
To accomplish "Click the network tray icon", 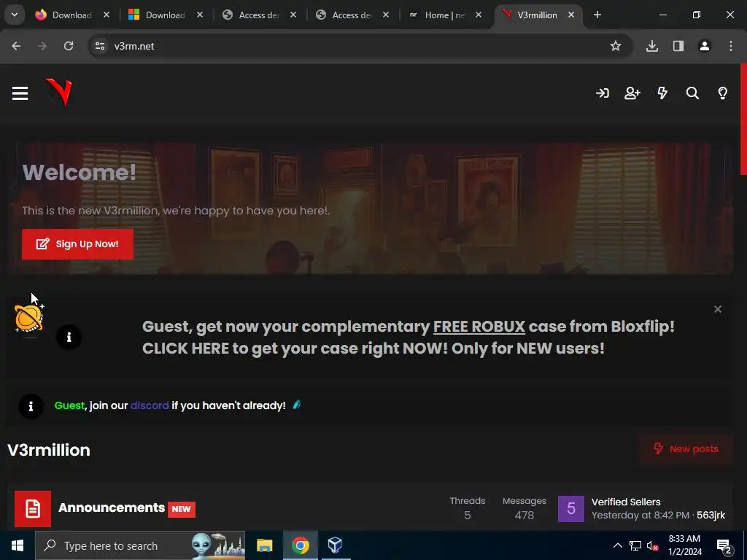I will click(x=635, y=545).
